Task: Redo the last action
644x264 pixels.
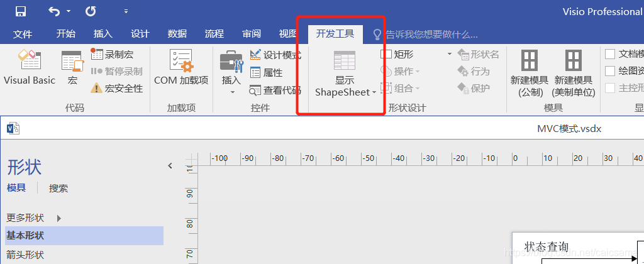Action: [91, 11]
